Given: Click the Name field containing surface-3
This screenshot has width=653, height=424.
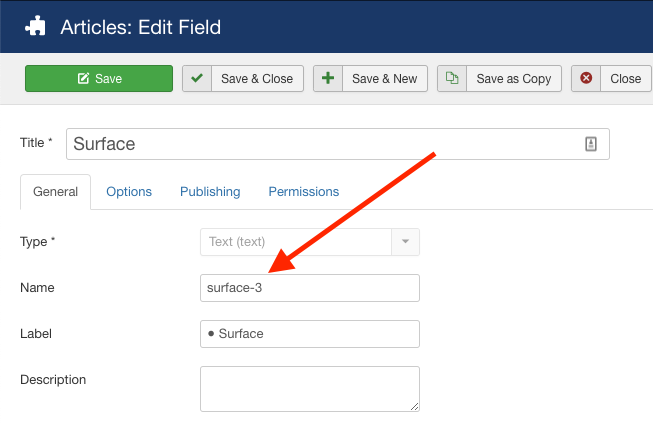Looking at the screenshot, I should pos(309,288).
